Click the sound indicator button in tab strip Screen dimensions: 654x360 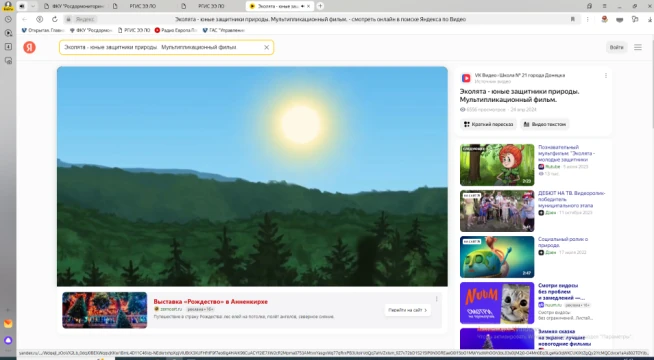point(22,6)
